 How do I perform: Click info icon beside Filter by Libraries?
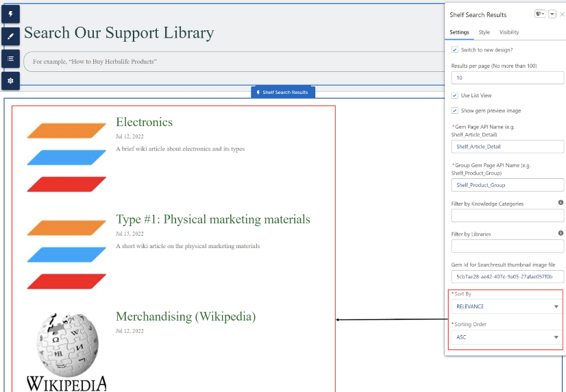(x=561, y=233)
